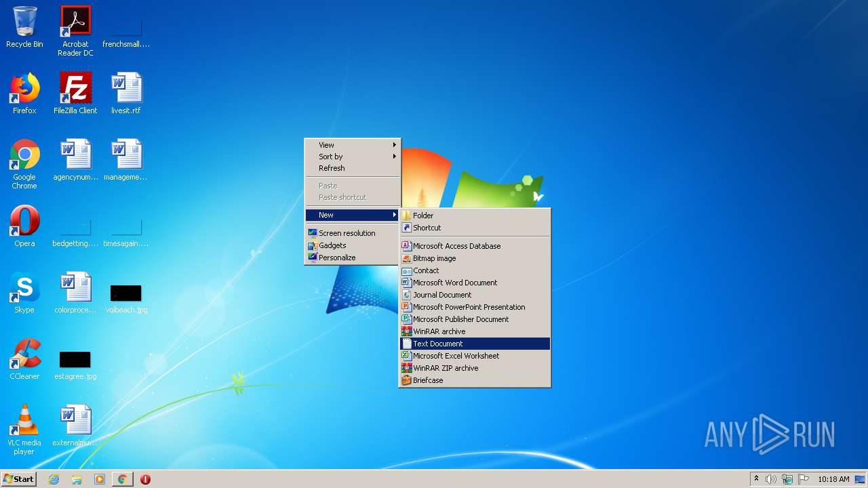Image resolution: width=868 pixels, height=488 pixels.
Task: Open Acrobat Reader DC desktop shortcut
Action: pos(75,31)
